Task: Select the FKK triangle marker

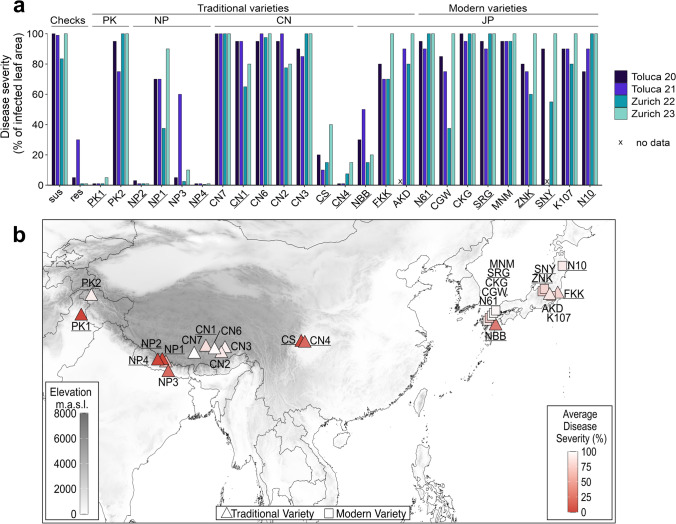Action: coord(558,292)
